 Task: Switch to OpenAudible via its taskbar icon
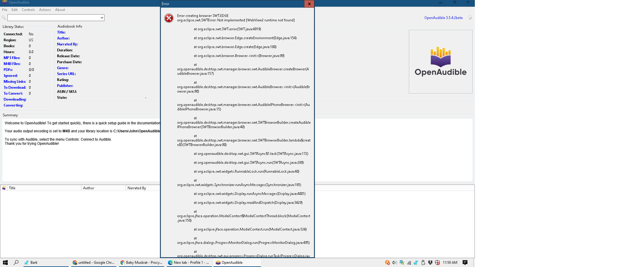pos(234,263)
